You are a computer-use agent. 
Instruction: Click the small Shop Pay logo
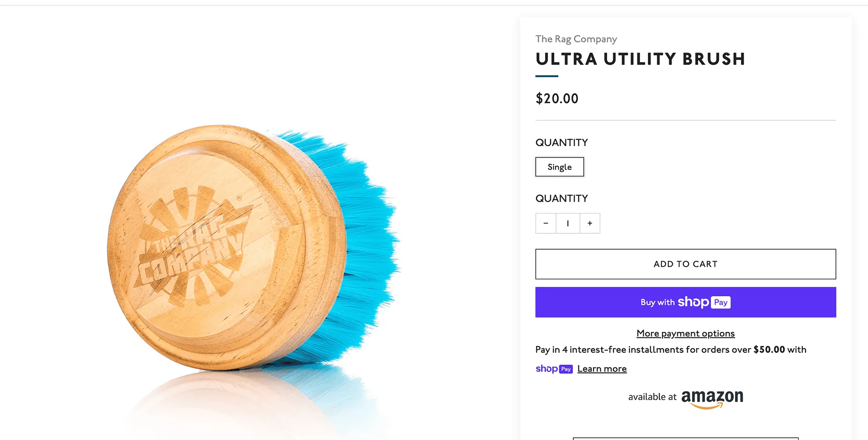(x=554, y=369)
